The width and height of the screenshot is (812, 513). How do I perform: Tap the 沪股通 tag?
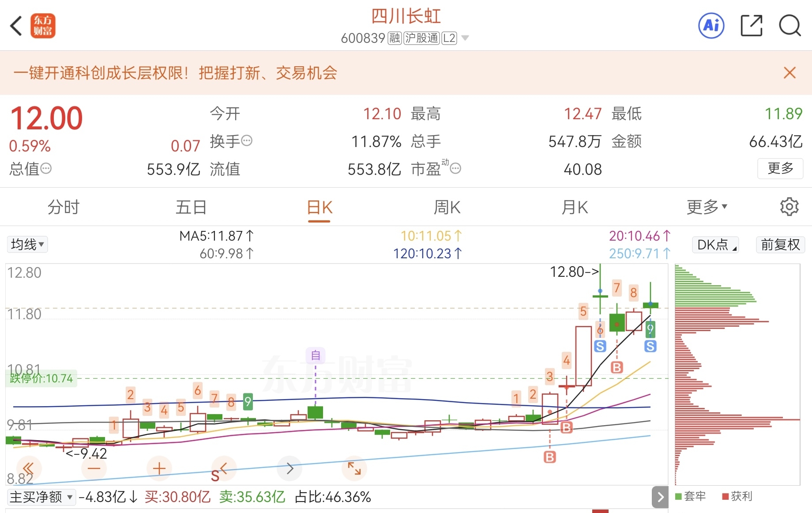pyautogui.click(x=421, y=38)
